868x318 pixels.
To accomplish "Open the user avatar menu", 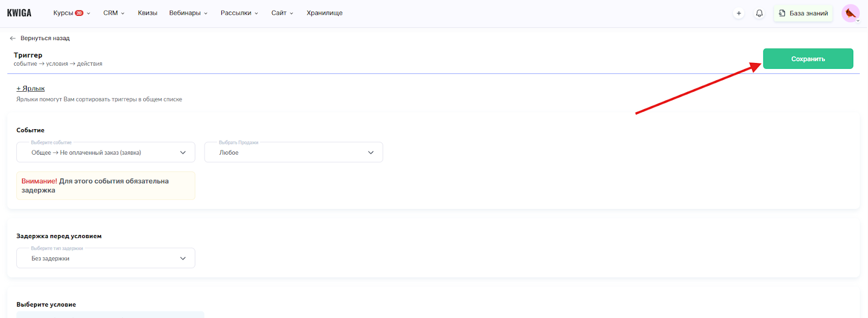I will [850, 13].
